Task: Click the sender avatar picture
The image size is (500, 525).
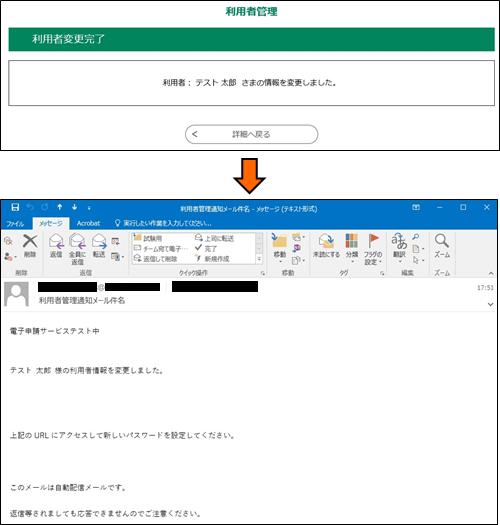Action: pyautogui.click(x=16, y=294)
